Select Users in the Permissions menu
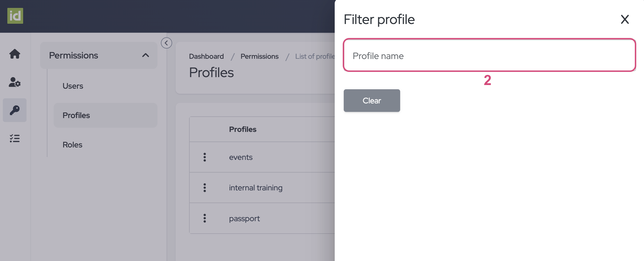The height and width of the screenshot is (261, 644). tap(73, 86)
